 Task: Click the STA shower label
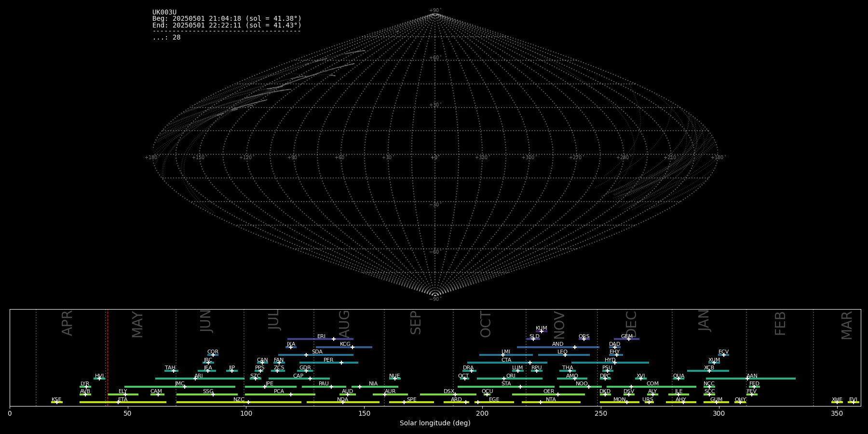click(506, 384)
